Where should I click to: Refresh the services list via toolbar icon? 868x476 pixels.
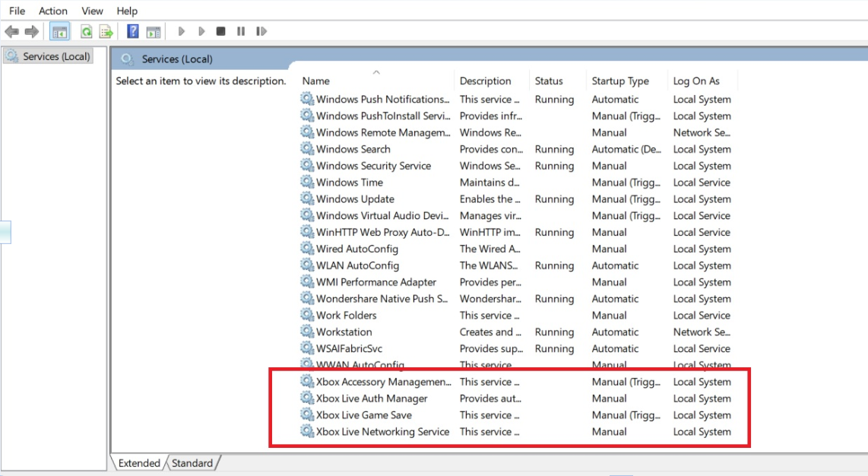[x=87, y=32]
